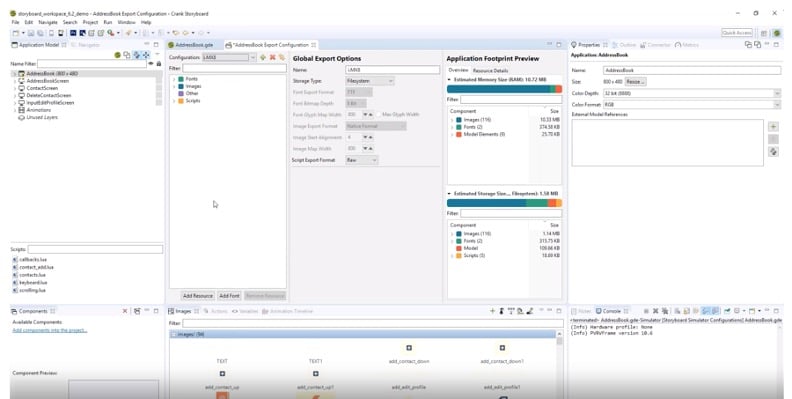
Task: Click the Add Font button
Action: click(x=229, y=296)
